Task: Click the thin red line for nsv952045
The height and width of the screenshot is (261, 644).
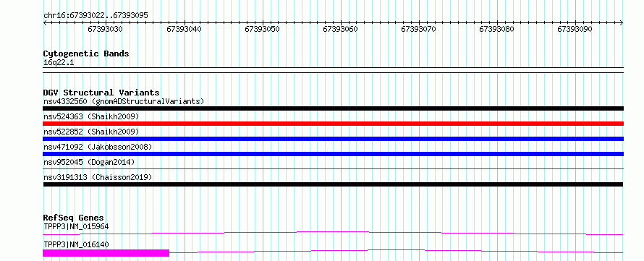Action: pyautogui.click(x=333, y=168)
